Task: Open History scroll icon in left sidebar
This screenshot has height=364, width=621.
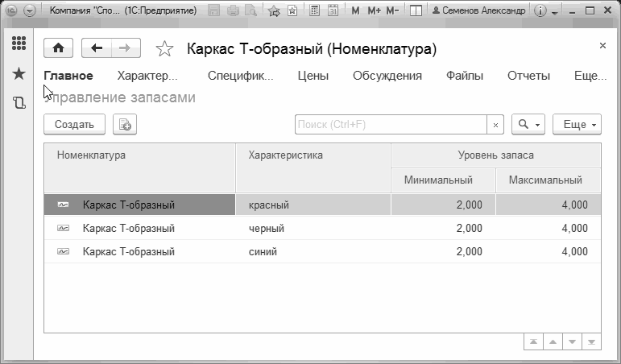Action: point(19,103)
